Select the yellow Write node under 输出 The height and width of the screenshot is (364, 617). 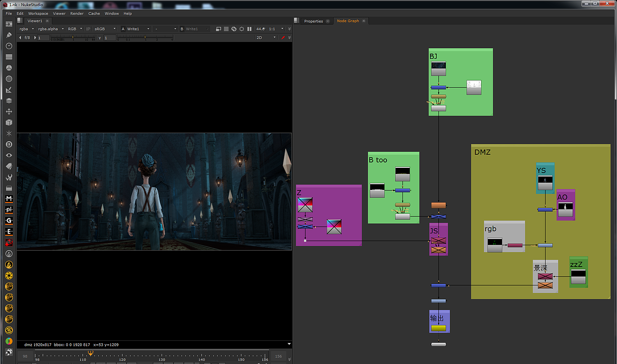pyautogui.click(x=438, y=328)
